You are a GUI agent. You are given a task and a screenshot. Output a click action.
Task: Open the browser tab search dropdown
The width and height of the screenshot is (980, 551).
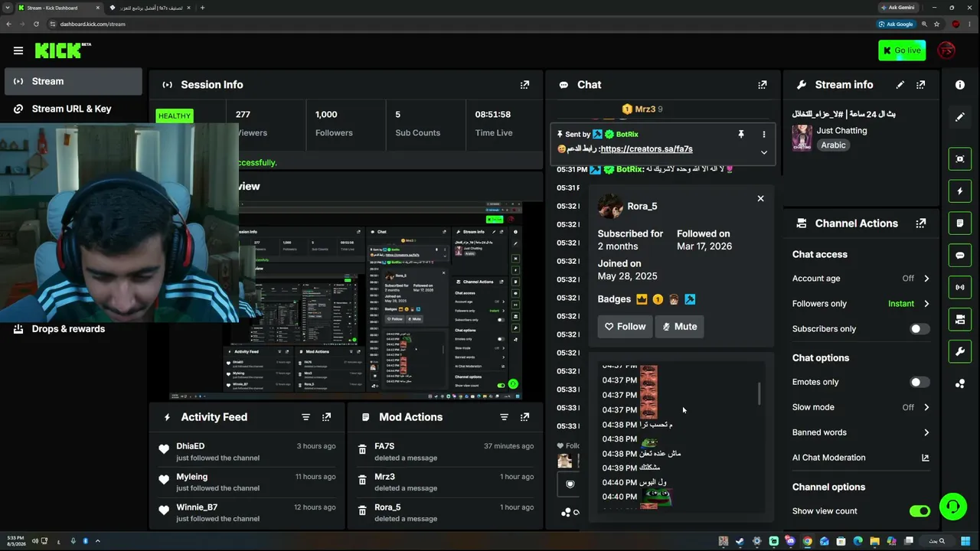[x=8, y=8]
